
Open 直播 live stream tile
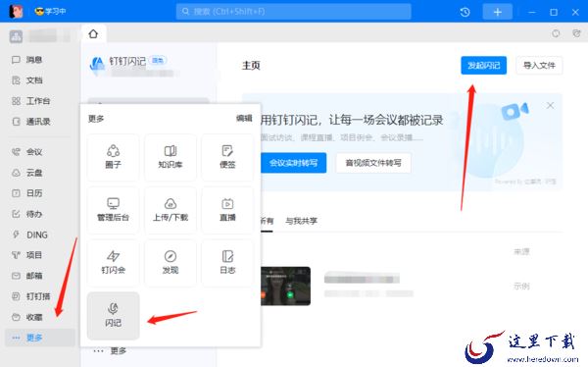point(227,210)
